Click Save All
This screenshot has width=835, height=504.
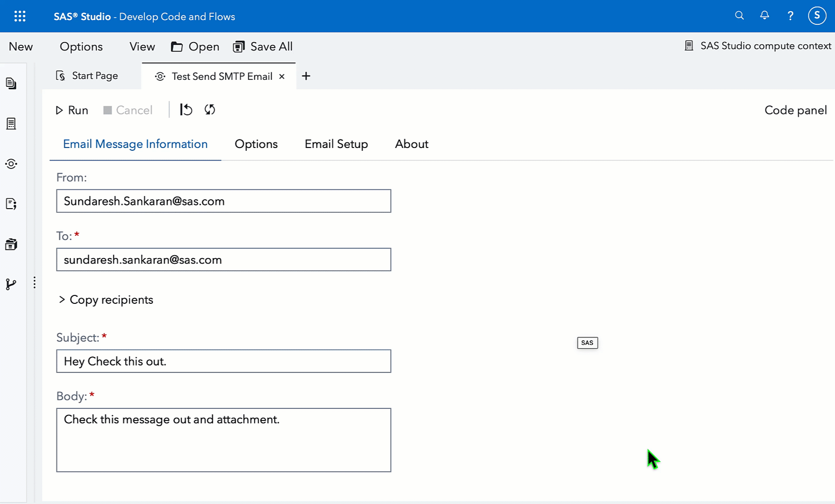coord(263,47)
